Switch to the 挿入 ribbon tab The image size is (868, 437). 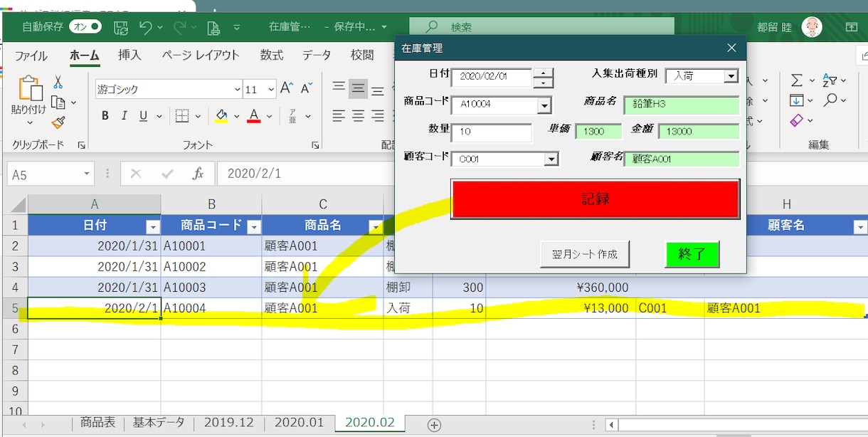(x=129, y=56)
